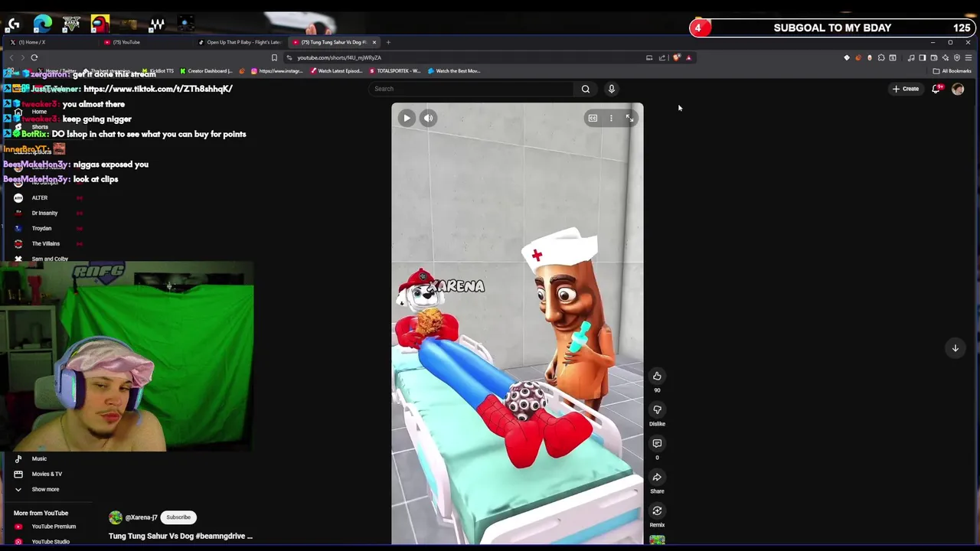Reload the current page

pyautogui.click(x=34, y=57)
